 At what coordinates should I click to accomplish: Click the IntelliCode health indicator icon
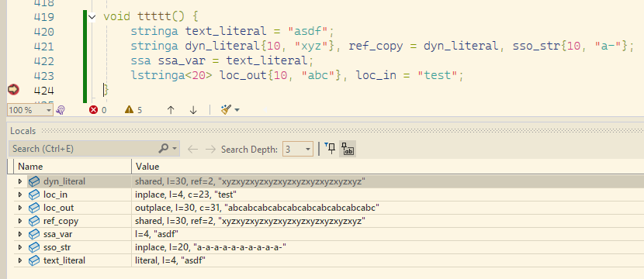pos(61,110)
